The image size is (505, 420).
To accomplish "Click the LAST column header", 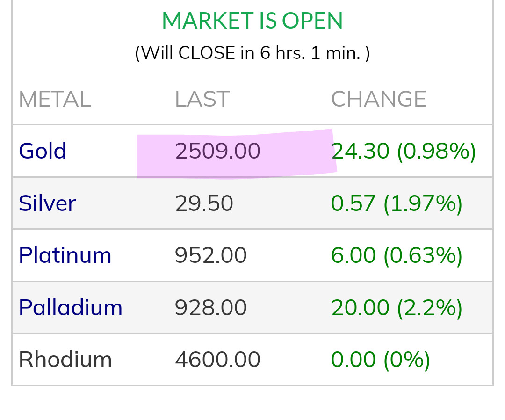I will (202, 99).
